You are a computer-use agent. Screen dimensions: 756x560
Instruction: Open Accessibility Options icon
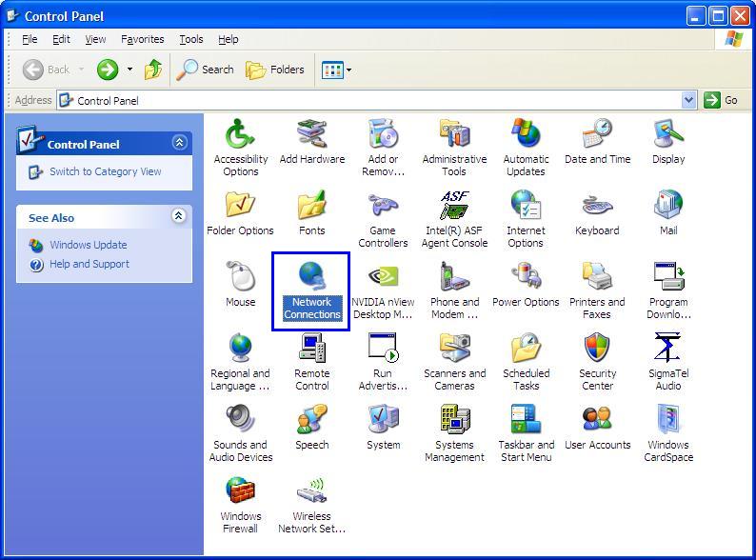click(240, 147)
